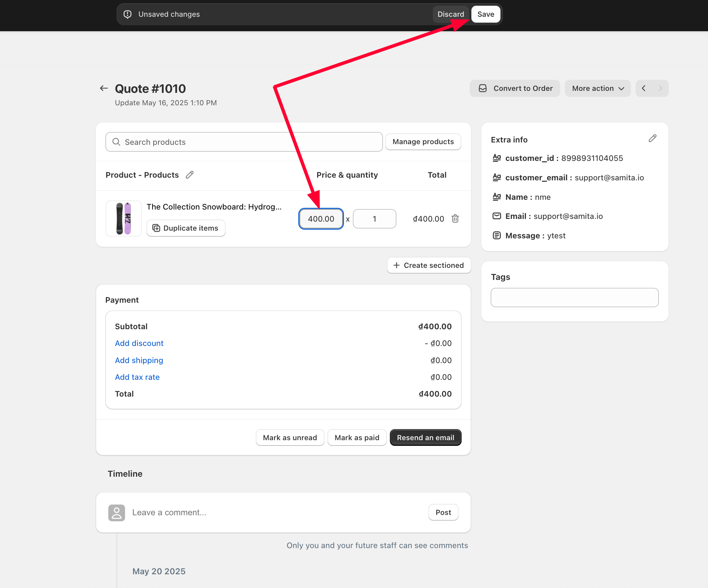Go to the next quote with the right chevron
This screenshot has height=588, width=708.
click(660, 89)
